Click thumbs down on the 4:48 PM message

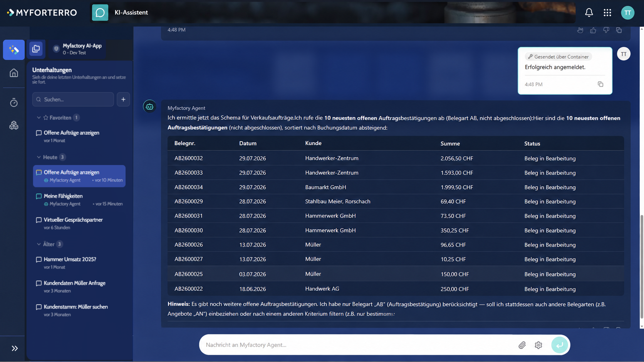[606, 30]
